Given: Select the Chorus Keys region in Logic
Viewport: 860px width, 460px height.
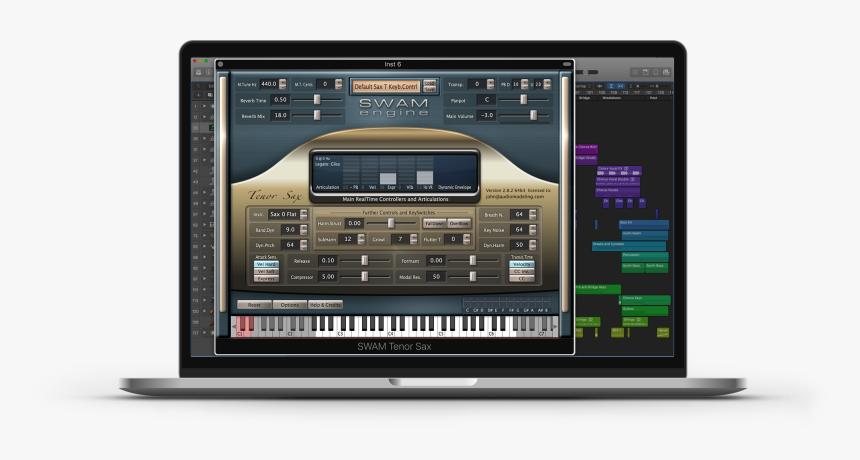Looking at the screenshot, I should [x=645, y=300].
